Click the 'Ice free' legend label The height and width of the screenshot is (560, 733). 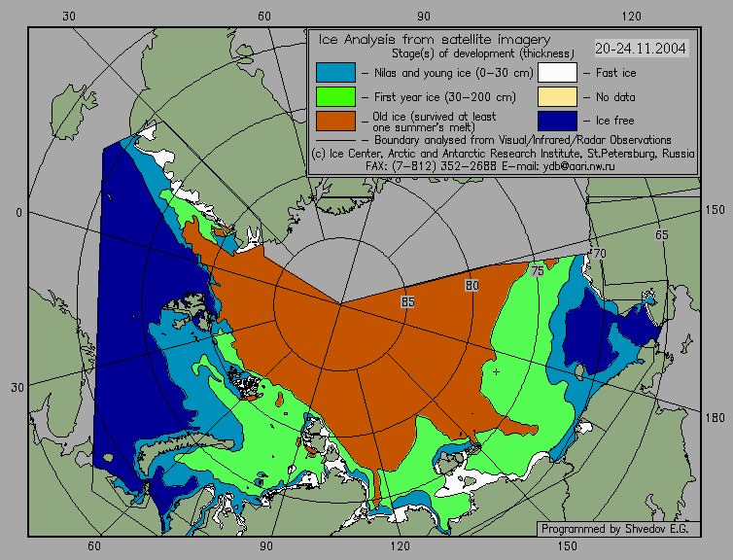614,121
